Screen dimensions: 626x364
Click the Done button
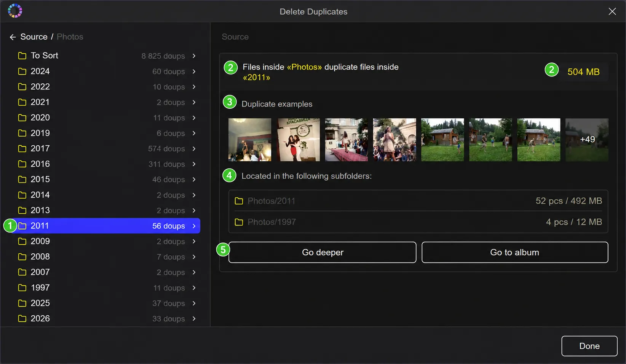coord(589,346)
